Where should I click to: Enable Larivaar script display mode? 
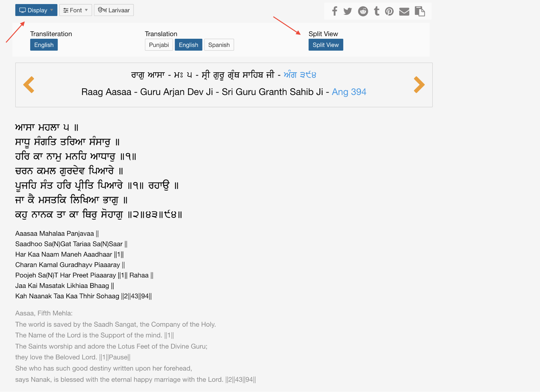[114, 10]
